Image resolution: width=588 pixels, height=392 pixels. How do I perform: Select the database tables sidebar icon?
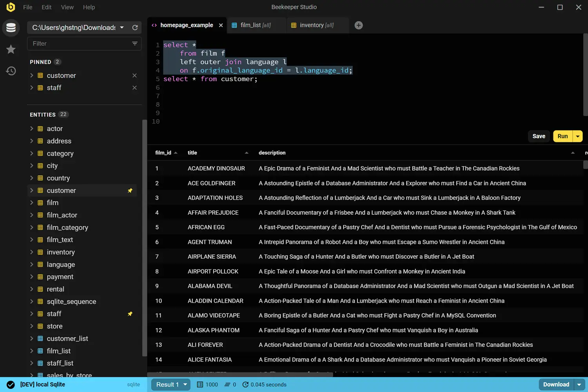click(11, 28)
